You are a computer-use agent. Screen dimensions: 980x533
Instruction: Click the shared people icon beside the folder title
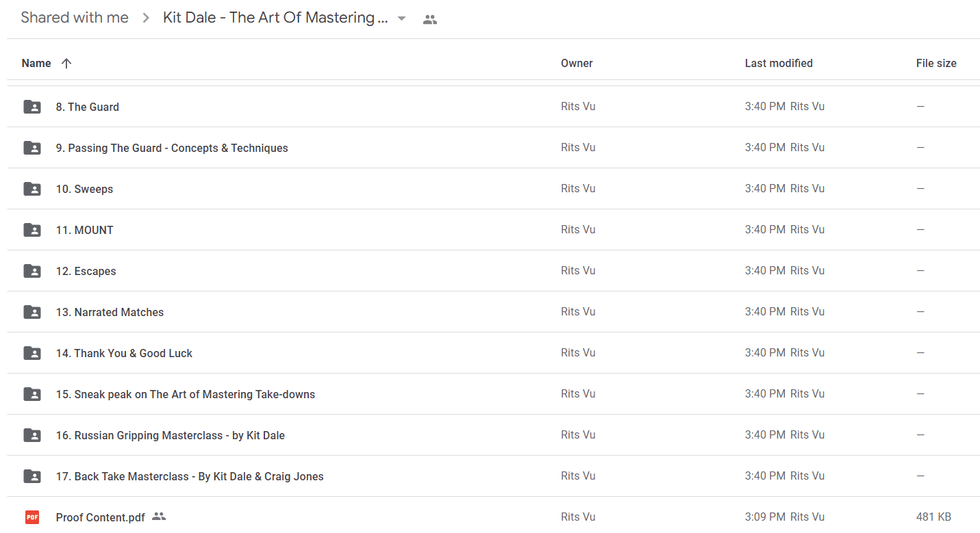(430, 19)
